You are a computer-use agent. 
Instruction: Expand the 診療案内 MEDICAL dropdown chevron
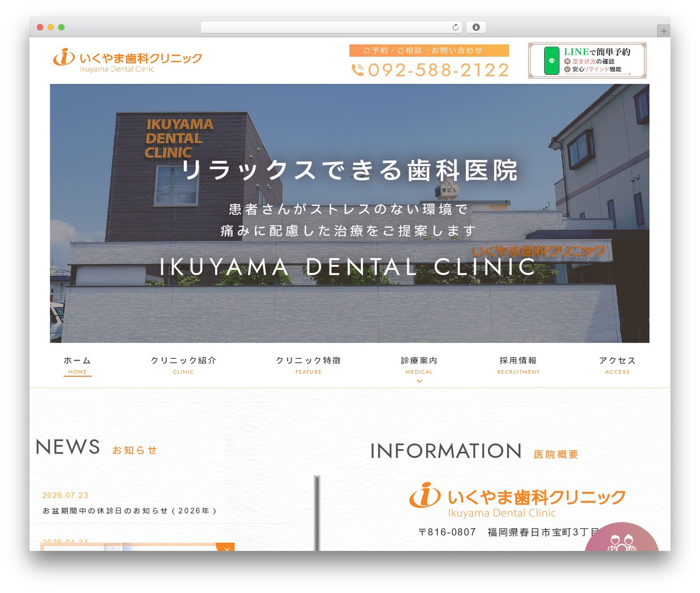419,381
